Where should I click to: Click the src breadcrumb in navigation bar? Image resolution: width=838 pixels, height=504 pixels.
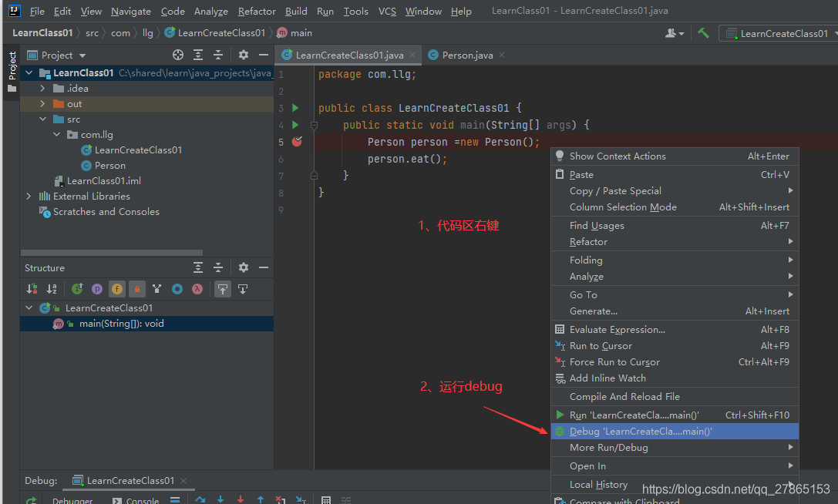click(x=92, y=33)
